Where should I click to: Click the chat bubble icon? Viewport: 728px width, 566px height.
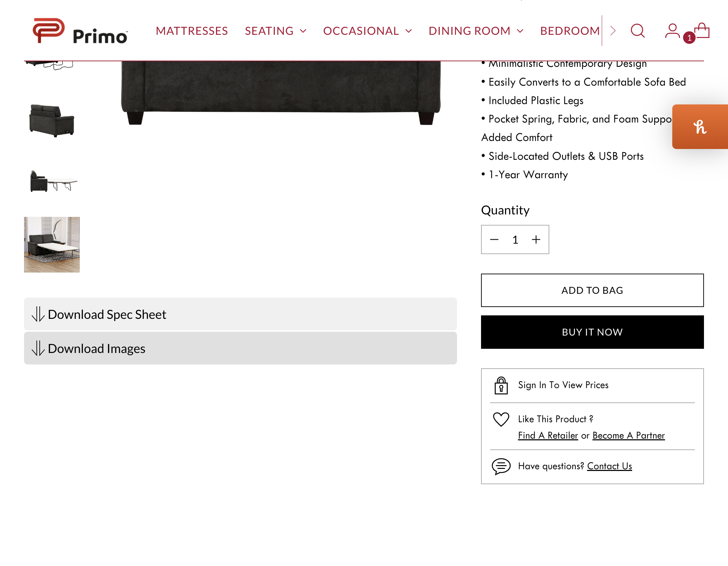(501, 466)
